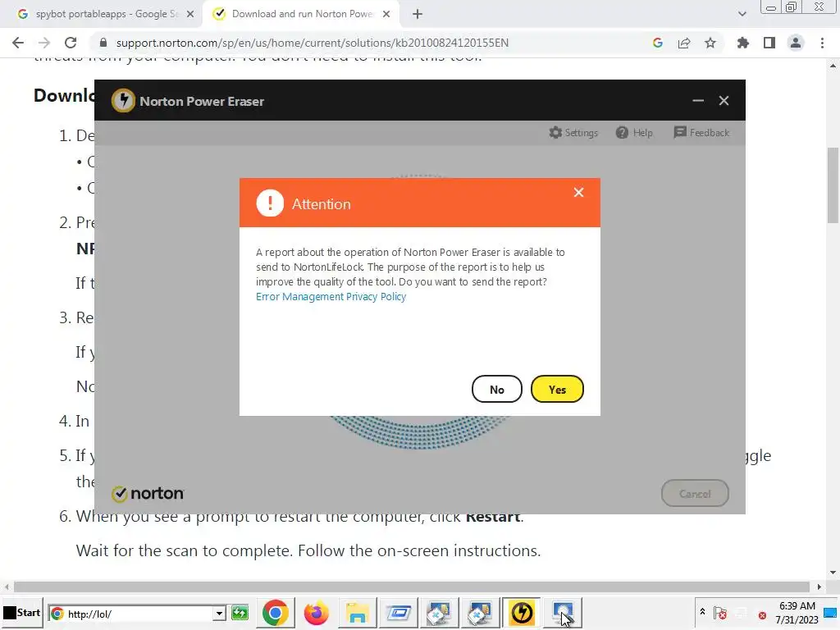The width and height of the screenshot is (840, 630).
Task: Expand the tab search chevron
Action: coord(742,14)
